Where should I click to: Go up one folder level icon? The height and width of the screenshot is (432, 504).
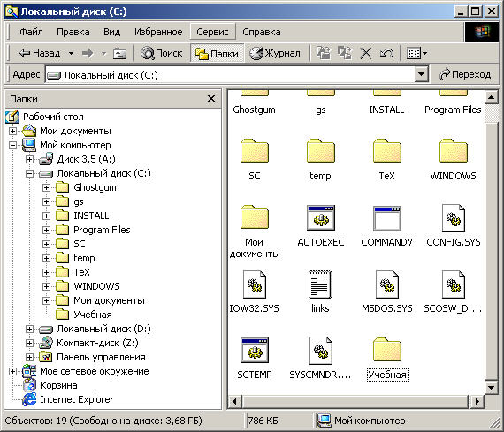[x=119, y=53]
